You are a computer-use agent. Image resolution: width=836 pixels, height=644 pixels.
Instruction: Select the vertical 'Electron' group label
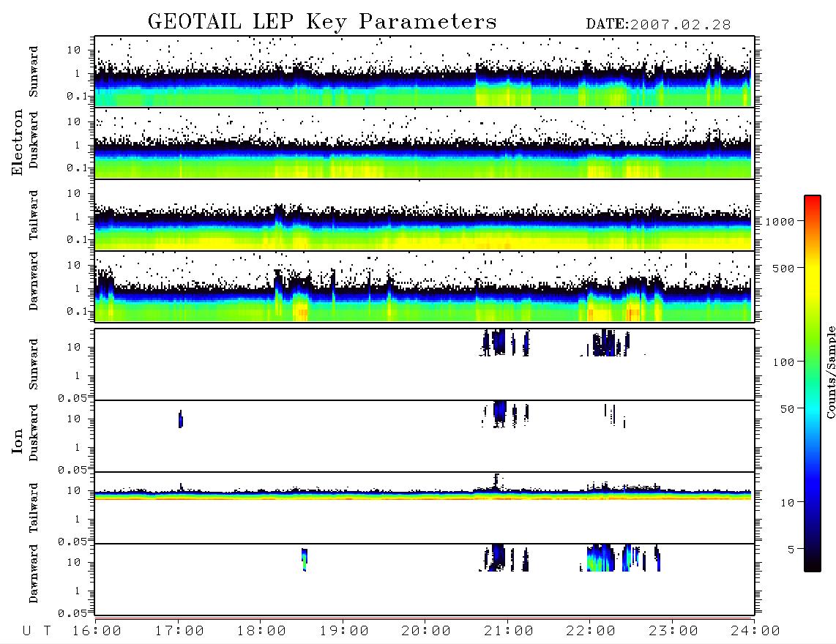17,143
